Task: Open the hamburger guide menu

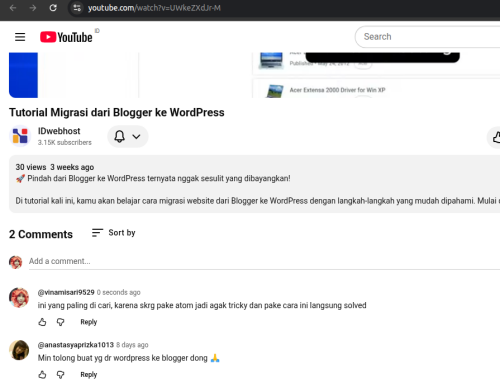Action: 20,37
